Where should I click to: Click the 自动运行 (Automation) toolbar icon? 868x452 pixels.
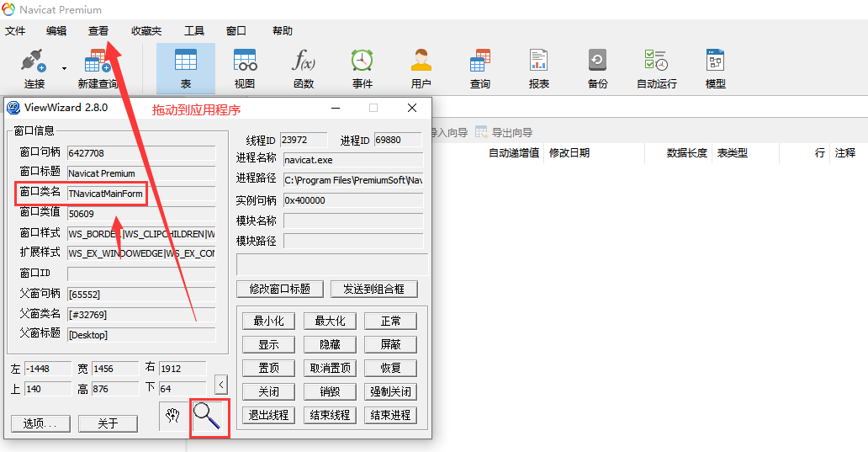657,60
